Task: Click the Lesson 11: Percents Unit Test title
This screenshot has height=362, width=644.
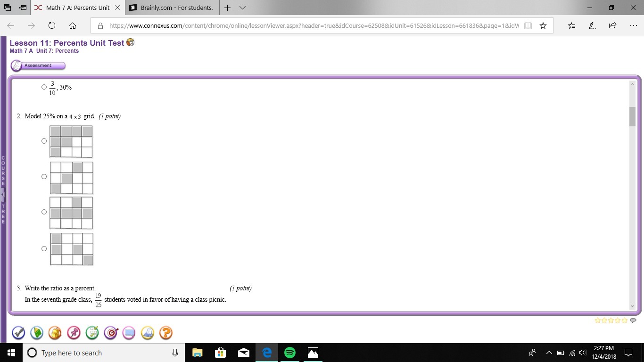Action: pyautogui.click(x=67, y=42)
